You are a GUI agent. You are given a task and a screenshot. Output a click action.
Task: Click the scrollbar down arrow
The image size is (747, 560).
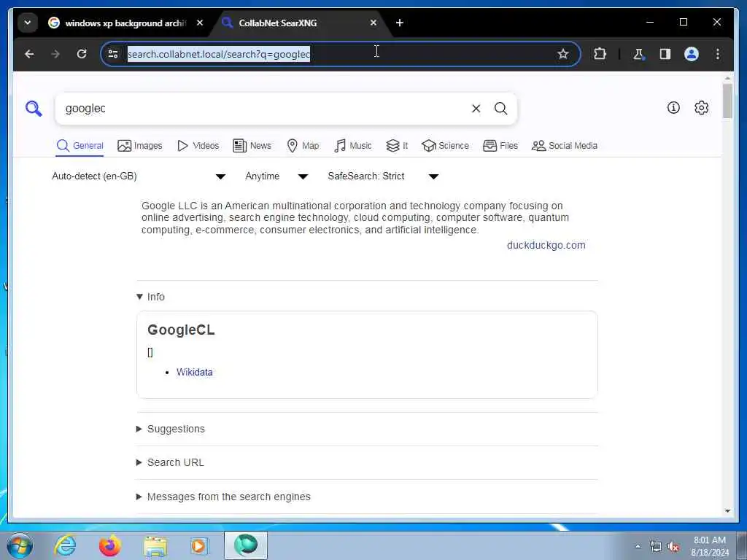[x=727, y=511]
